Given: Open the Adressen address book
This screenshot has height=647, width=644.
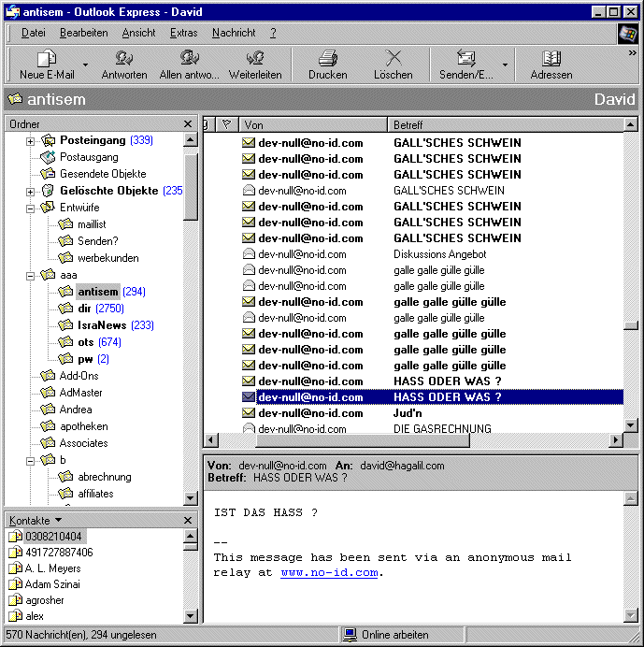Looking at the screenshot, I should point(551,59).
